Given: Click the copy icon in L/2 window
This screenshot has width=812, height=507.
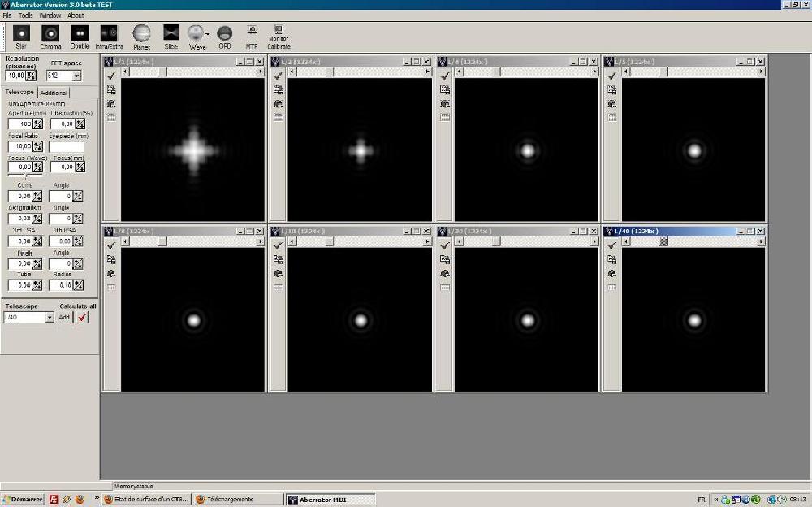Looking at the screenshot, I should coord(278,89).
